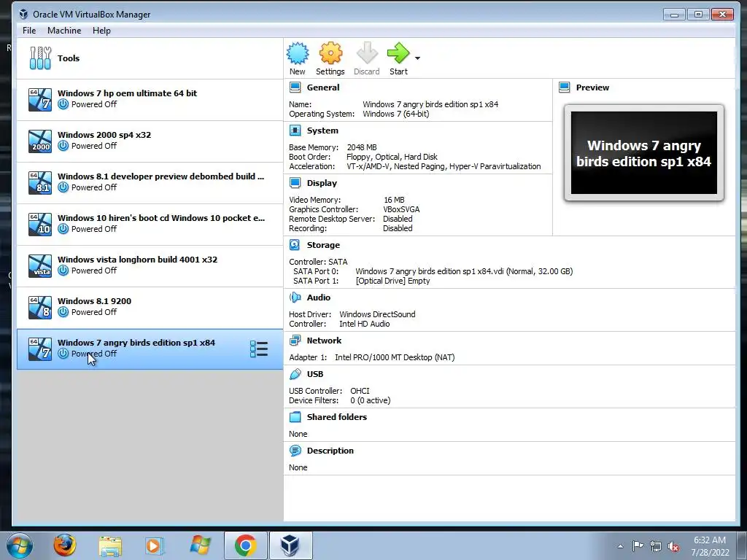Click the System chip icon

(x=295, y=131)
